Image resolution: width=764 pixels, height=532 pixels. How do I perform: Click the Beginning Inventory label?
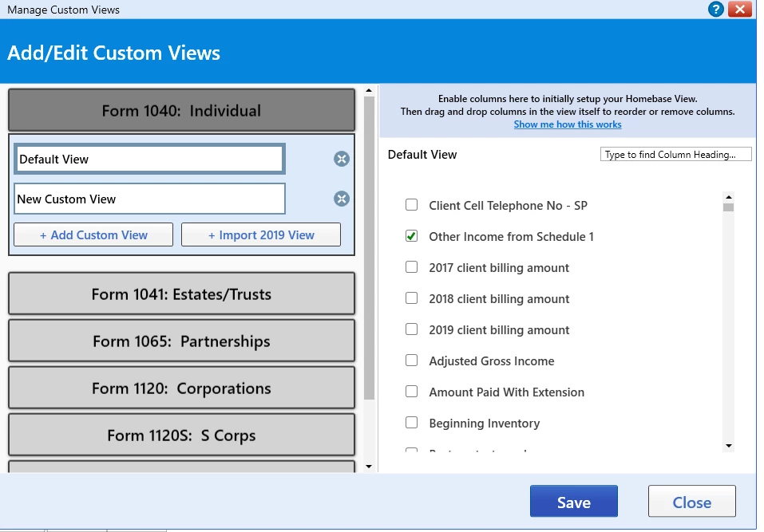coord(485,424)
